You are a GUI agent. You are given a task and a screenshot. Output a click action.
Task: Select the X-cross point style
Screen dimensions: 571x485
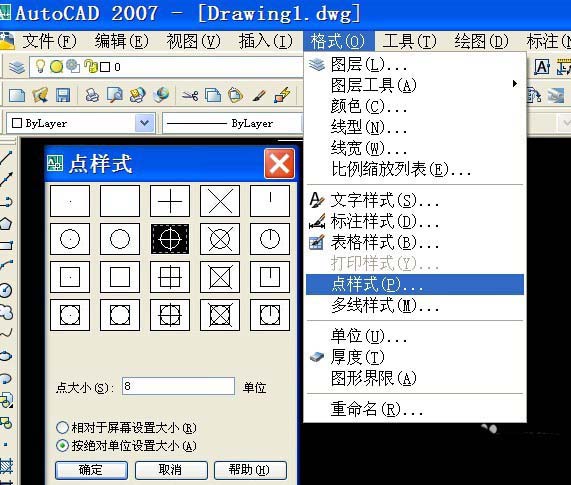click(220, 201)
